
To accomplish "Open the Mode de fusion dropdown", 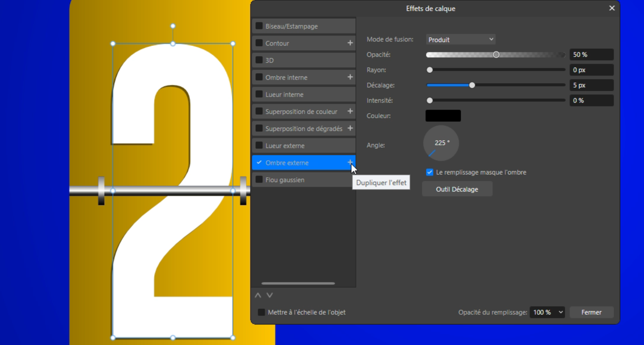I will (460, 39).
